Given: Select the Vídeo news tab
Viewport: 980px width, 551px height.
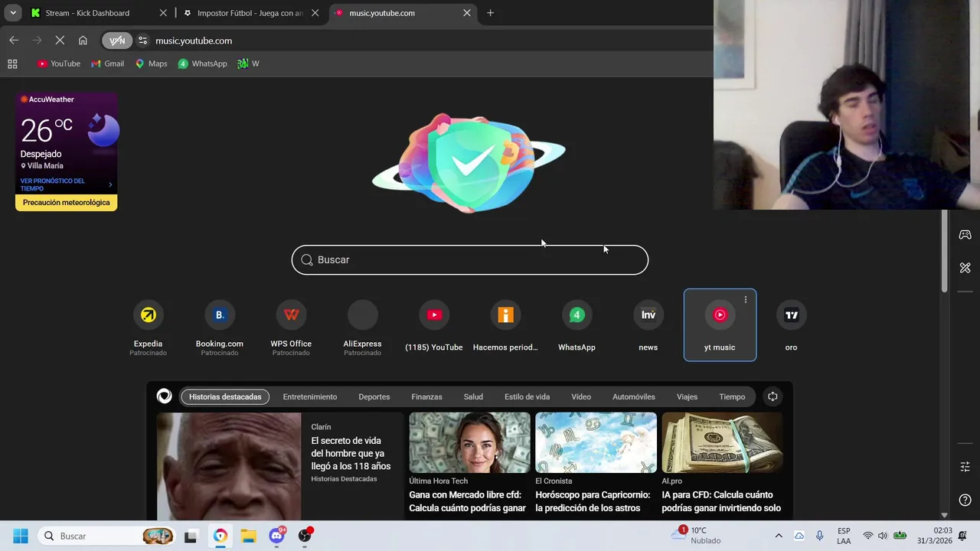Looking at the screenshot, I should (581, 396).
